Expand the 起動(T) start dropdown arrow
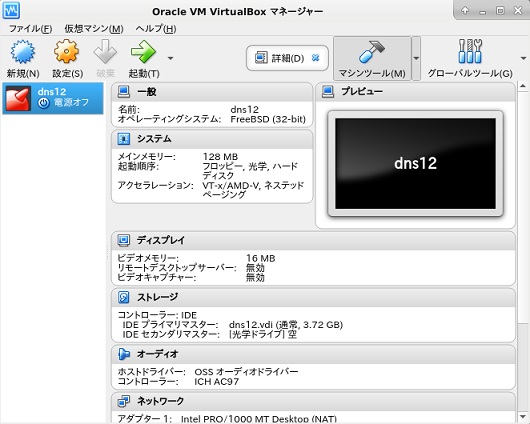Image resolution: width=530 pixels, height=424 pixels. tap(170, 58)
